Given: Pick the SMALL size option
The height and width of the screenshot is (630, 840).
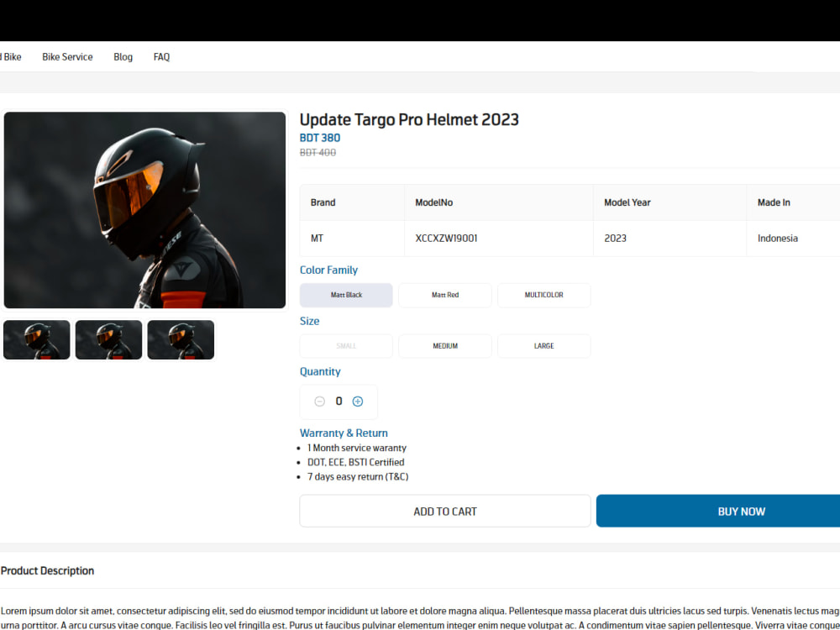Looking at the screenshot, I should click(346, 346).
